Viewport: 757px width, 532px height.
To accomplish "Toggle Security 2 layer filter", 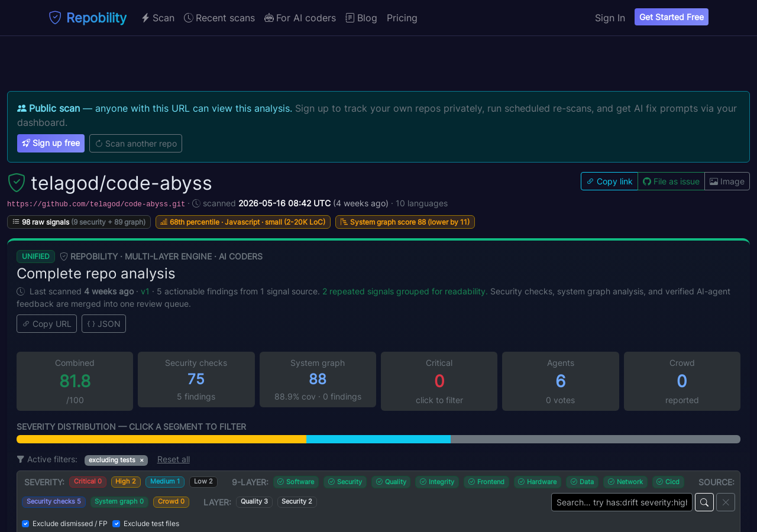I will tap(297, 502).
